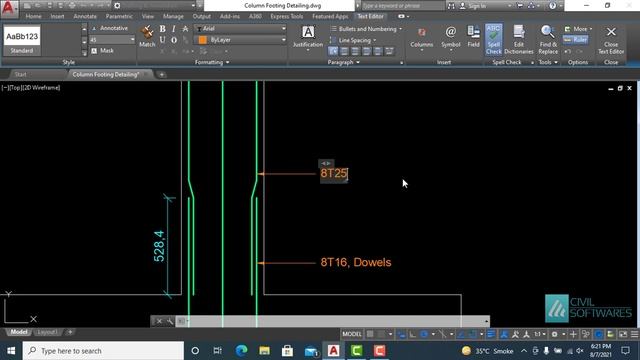This screenshot has width=640, height=360.
Task: Open the annotation scale 1:1 dropdown
Action: 540,334
